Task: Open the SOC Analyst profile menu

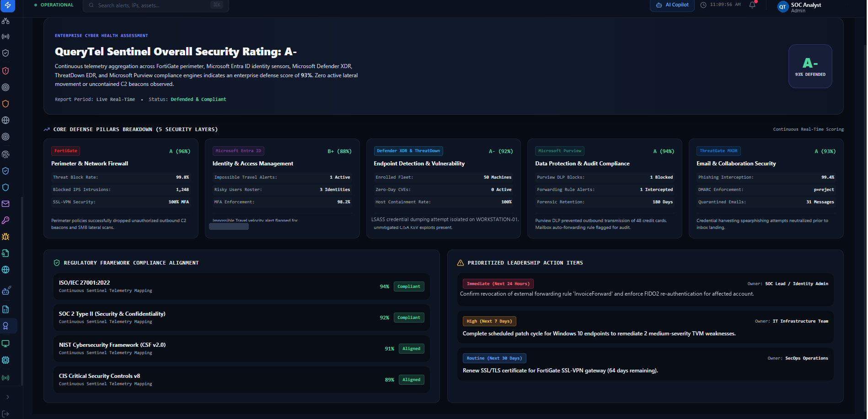Action: (x=799, y=7)
